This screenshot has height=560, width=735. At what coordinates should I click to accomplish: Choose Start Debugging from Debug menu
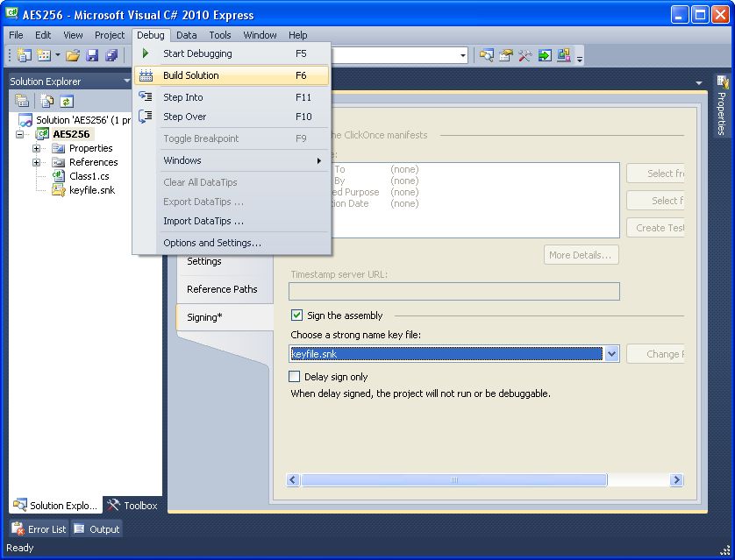pyautogui.click(x=232, y=53)
